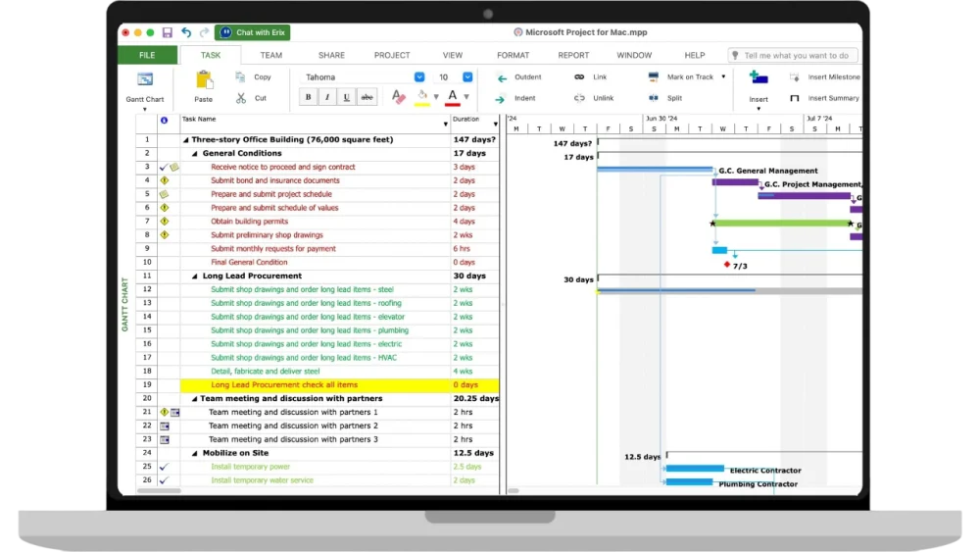Click the completed checkmark on row 25

164,467
